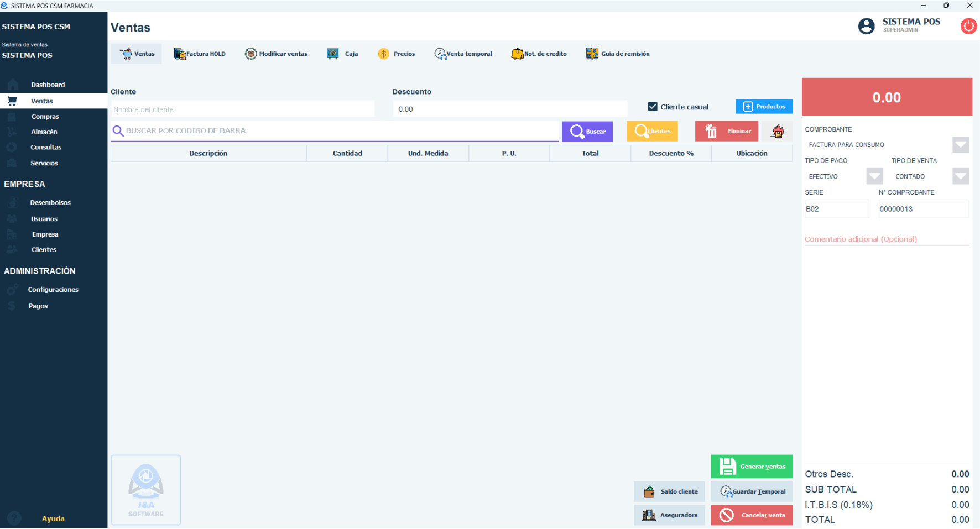980x529 pixels.
Task: Click the yellow Clientes search button
Action: click(653, 131)
